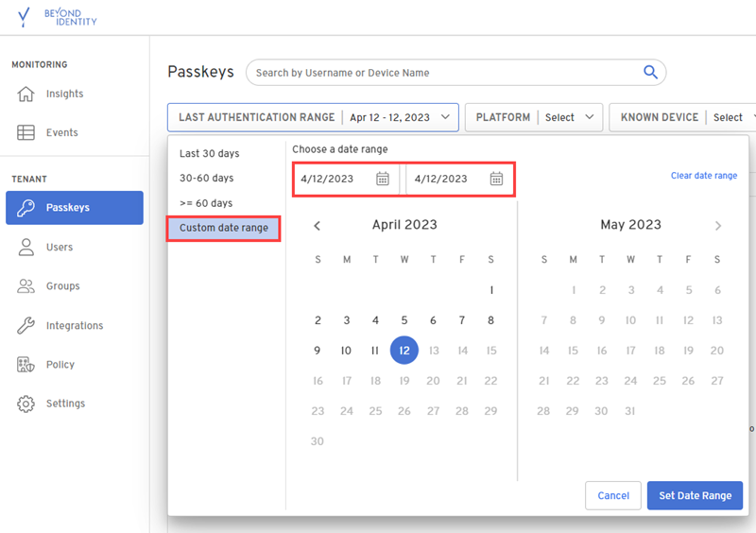Open the Settings page

pos(65,404)
